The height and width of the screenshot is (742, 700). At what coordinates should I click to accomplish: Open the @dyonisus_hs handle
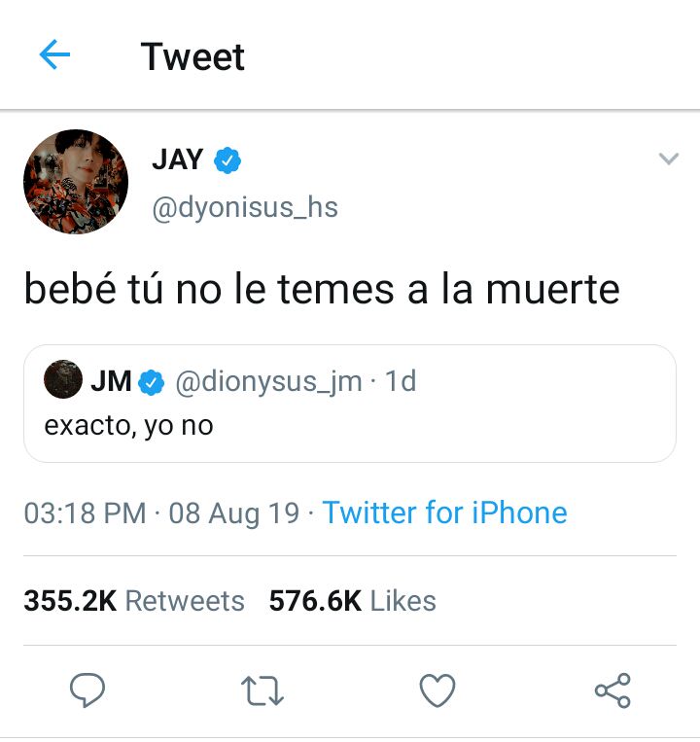click(245, 207)
